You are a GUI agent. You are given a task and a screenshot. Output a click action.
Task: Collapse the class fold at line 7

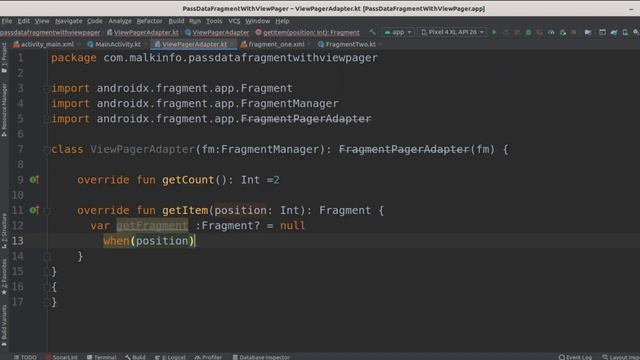[46, 149]
